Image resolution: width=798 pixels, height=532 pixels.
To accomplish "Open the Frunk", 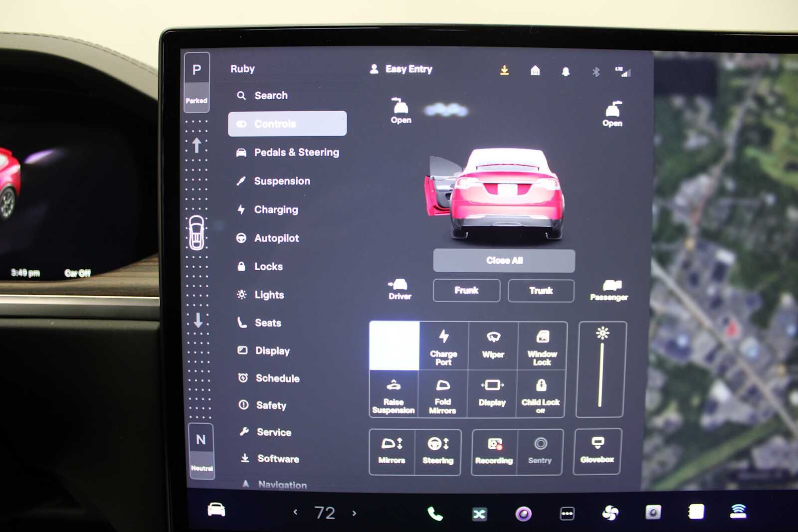I will 466,290.
